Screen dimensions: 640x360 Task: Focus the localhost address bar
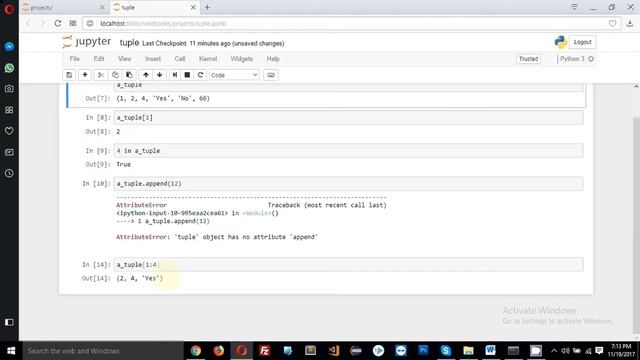[x=347, y=24]
